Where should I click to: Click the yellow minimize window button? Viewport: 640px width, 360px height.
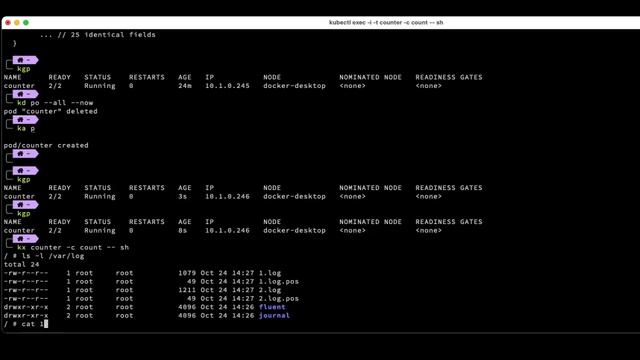point(17,22)
